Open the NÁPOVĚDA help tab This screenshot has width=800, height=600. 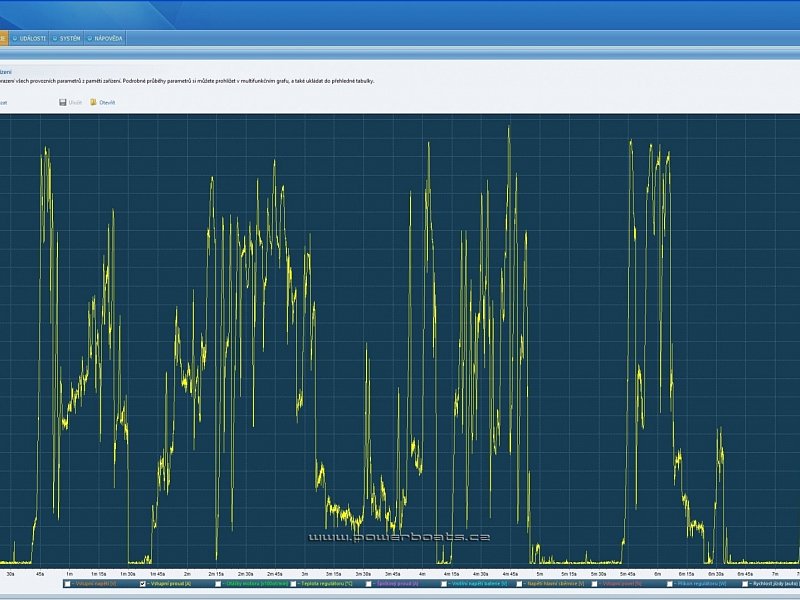(x=105, y=38)
